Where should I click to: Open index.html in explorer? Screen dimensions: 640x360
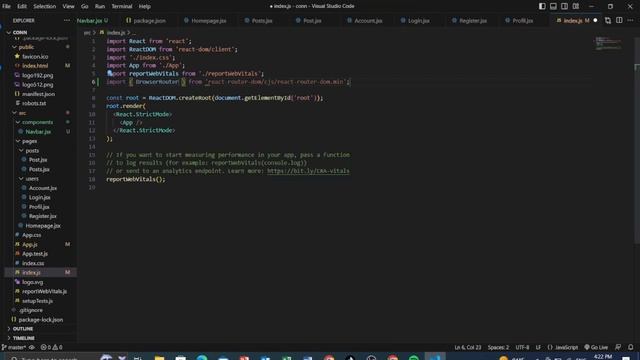(35, 66)
